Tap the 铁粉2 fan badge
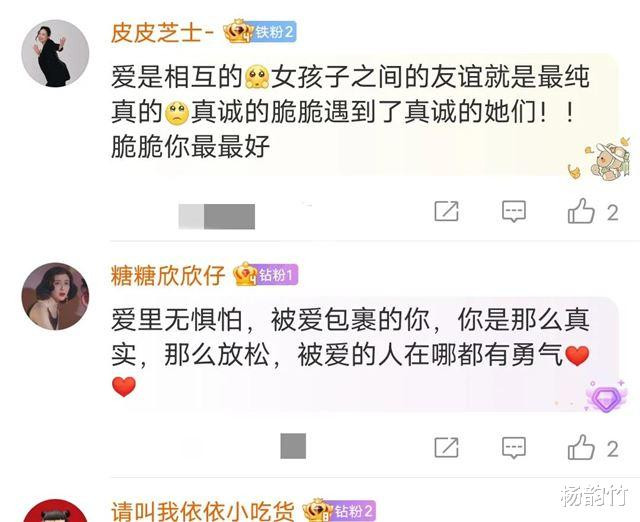The width and height of the screenshot is (640, 522). coord(274,32)
